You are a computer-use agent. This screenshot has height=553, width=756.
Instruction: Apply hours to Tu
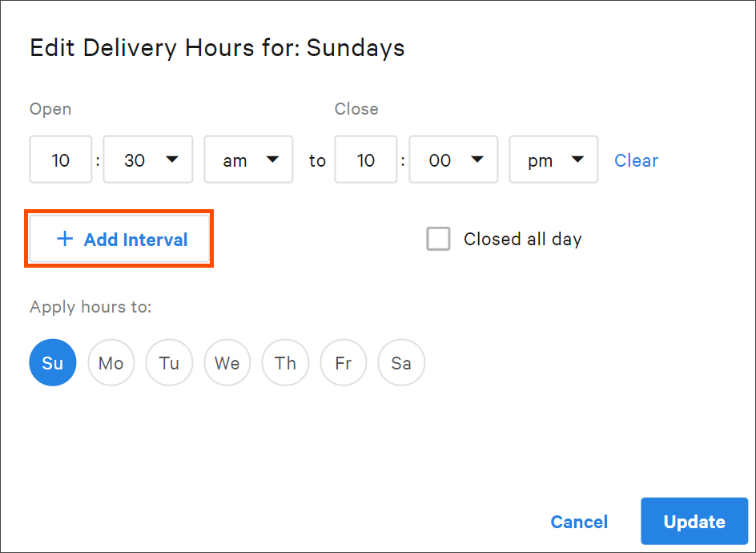coord(169,362)
